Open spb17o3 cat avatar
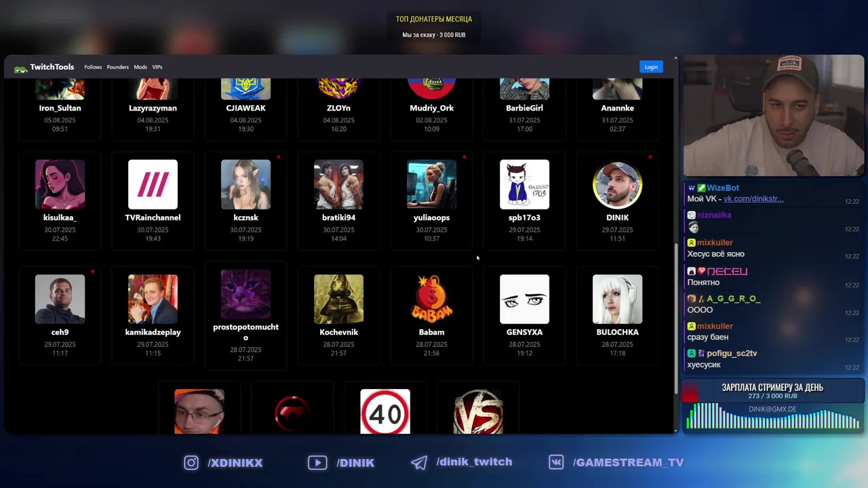Image resolution: width=868 pixels, height=488 pixels. click(524, 184)
